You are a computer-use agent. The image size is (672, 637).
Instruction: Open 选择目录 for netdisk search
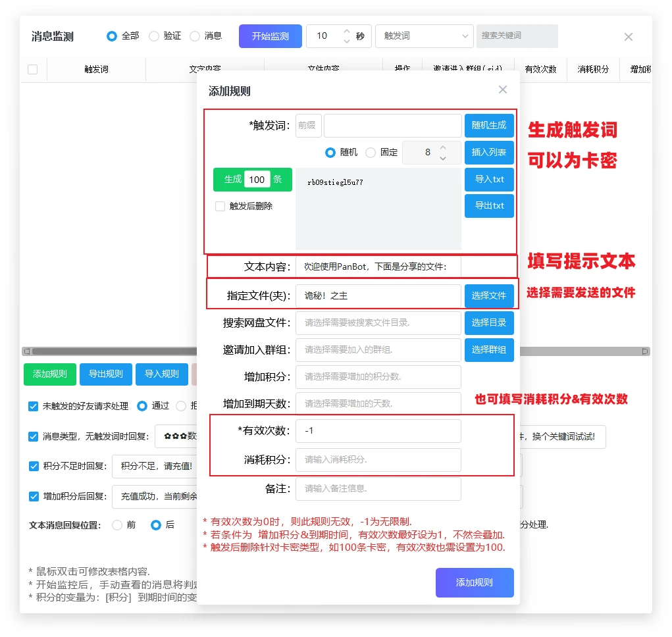[489, 323]
